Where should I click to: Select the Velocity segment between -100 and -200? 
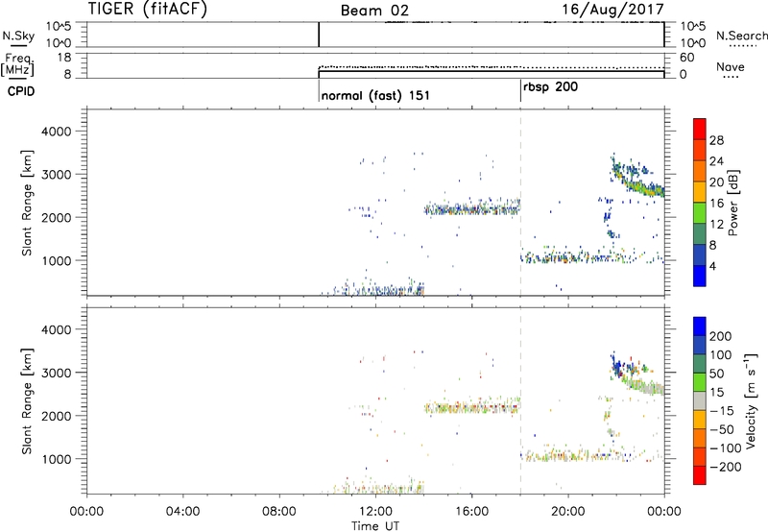pyautogui.click(x=700, y=456)
